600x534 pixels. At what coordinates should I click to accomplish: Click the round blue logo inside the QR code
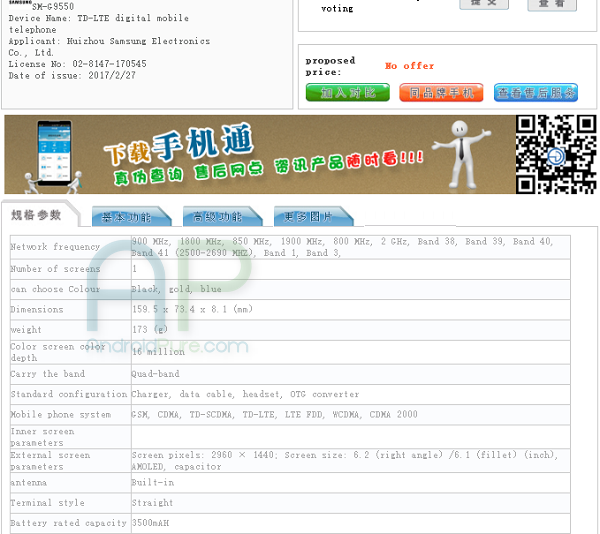[x=556, y=156]
